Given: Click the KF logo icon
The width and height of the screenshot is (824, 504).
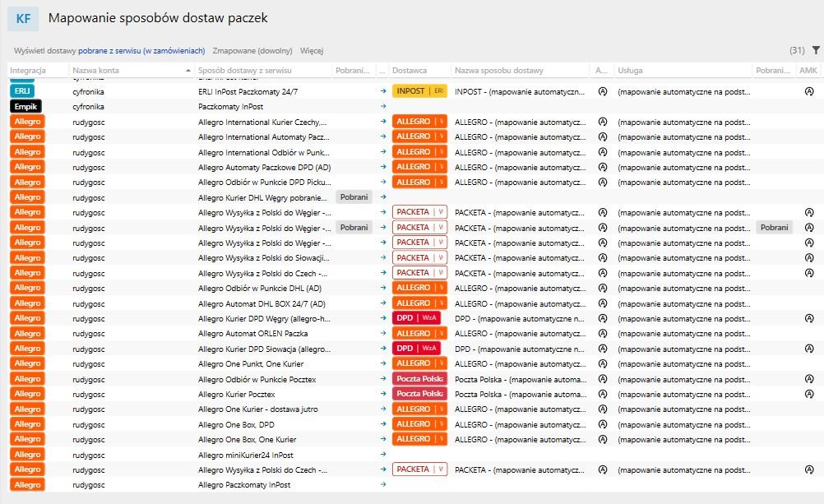Looking at the screenshot, I should click(23, 18).
